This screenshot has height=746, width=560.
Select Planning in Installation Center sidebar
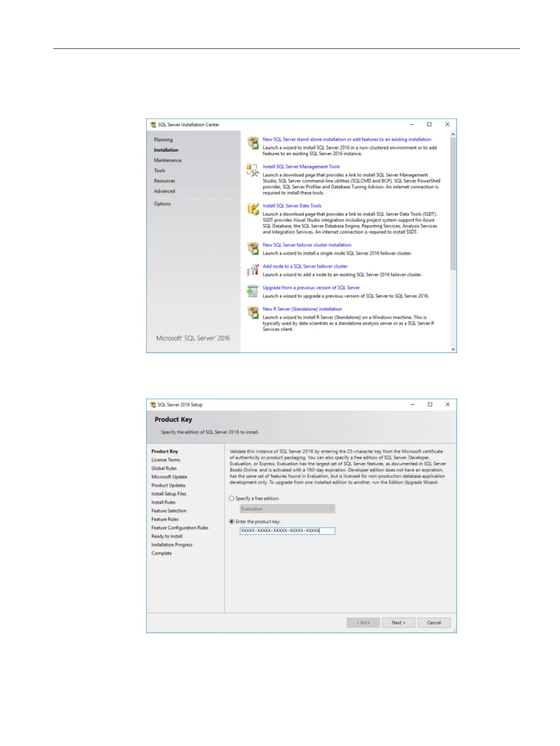coord(163,140)
